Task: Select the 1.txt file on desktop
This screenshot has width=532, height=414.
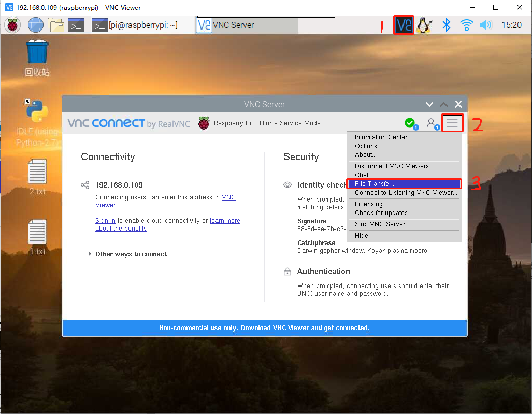Action: pyautogui.click(x=37, y=237)
